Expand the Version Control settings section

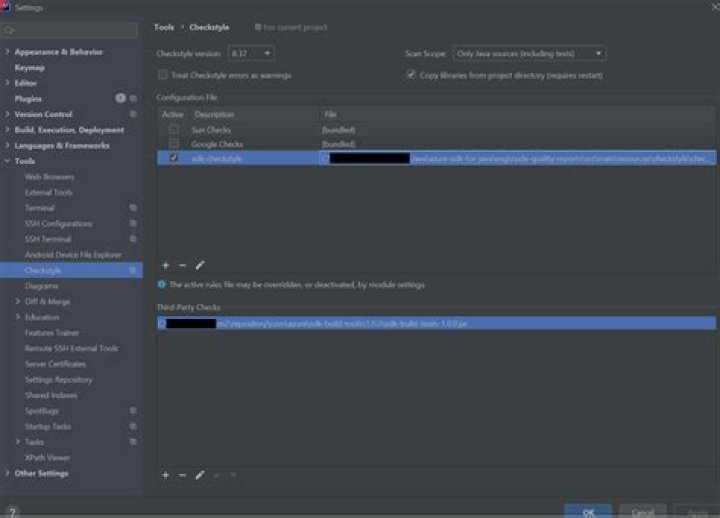[8, 115]
